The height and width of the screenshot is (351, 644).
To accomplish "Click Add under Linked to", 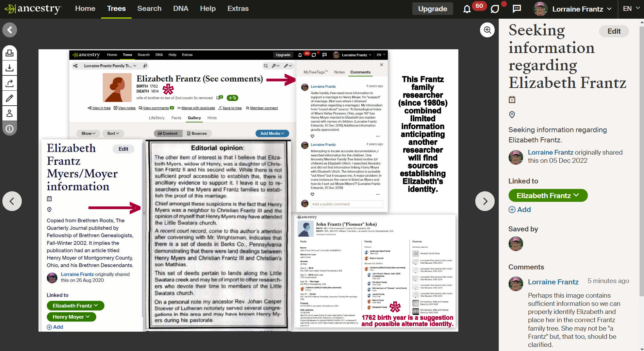I will pyautogui.click(x=520, y=210).
